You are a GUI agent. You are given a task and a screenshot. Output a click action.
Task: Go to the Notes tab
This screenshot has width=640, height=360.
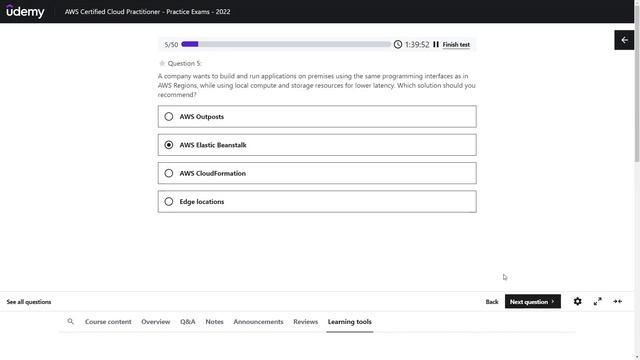point(214,322)
